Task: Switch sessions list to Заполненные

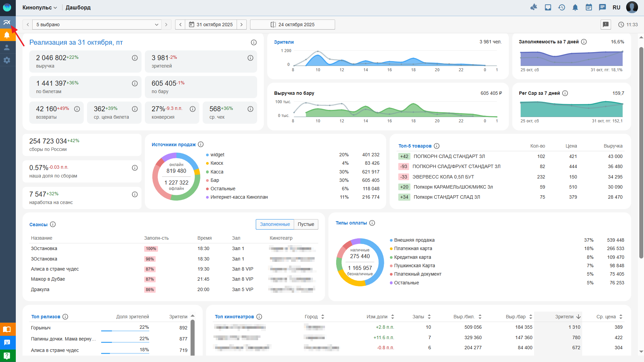Action: (275, 224)
